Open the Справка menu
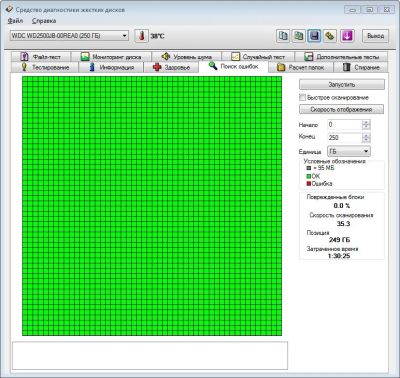Image resolution: width=400 pixels, height=378 pixels. click(x=44, y=21)
